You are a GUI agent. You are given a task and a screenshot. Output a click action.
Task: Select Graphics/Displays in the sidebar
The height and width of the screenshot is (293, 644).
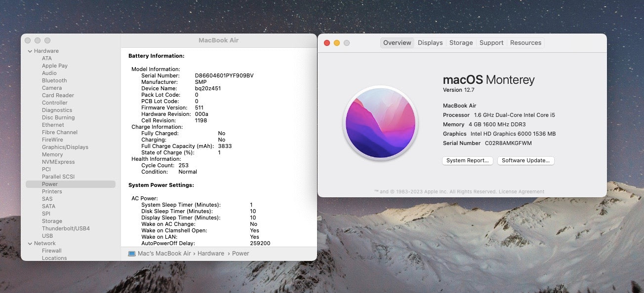(x=65, y=147)
